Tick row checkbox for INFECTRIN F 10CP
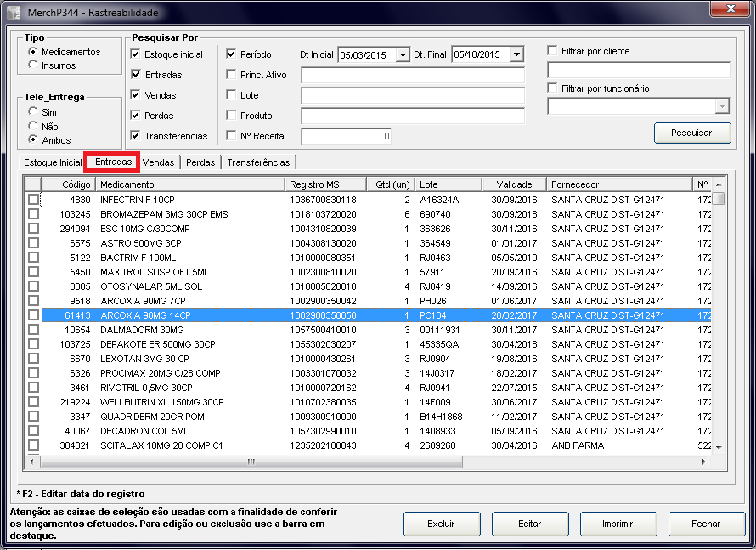The height and width of the screenshot is (550, 756). [x=33, y=200]
